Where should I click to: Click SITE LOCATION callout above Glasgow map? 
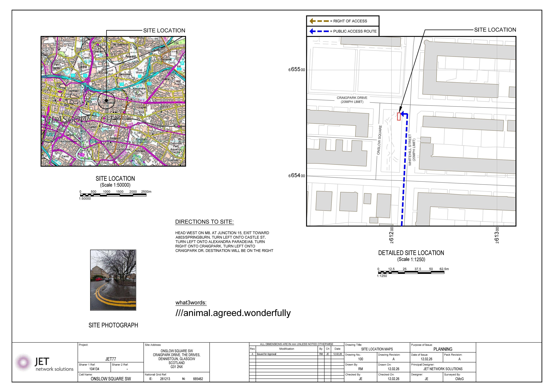point(164,30)
